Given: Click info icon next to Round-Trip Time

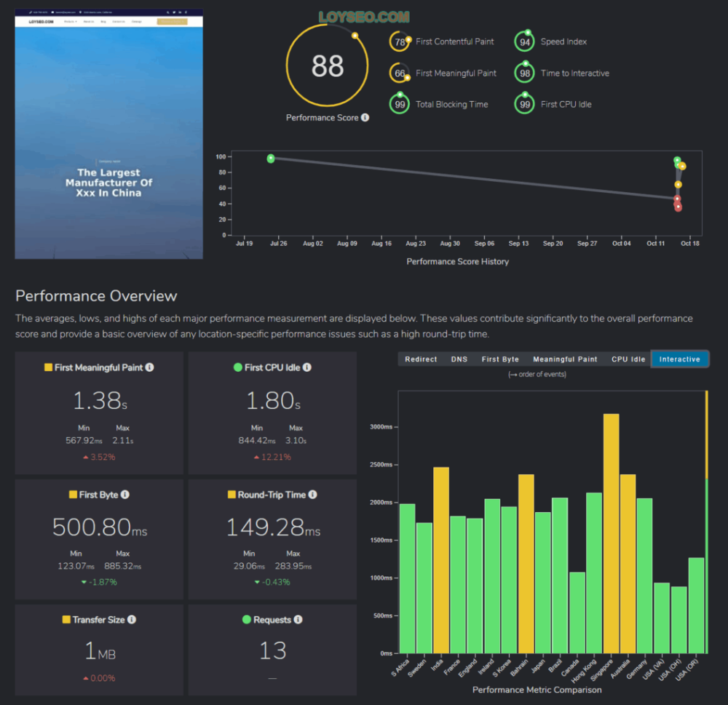Looking at the screenshot, I should 312,494.
